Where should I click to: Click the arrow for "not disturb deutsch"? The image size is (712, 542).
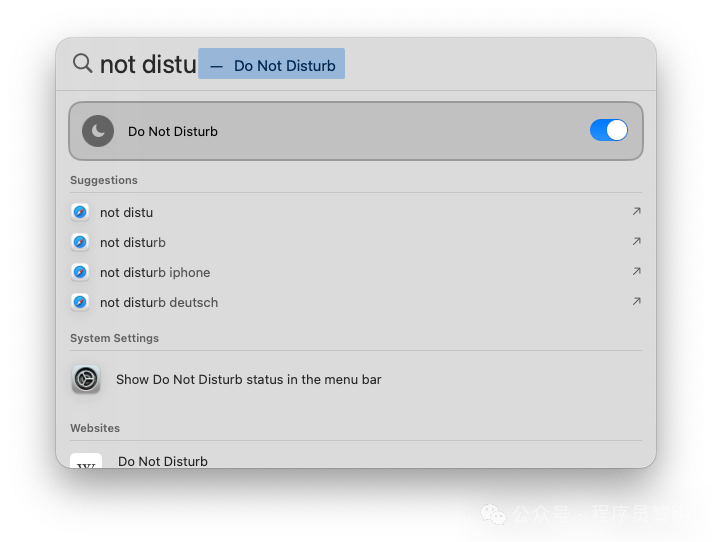[x=637, y=301]
